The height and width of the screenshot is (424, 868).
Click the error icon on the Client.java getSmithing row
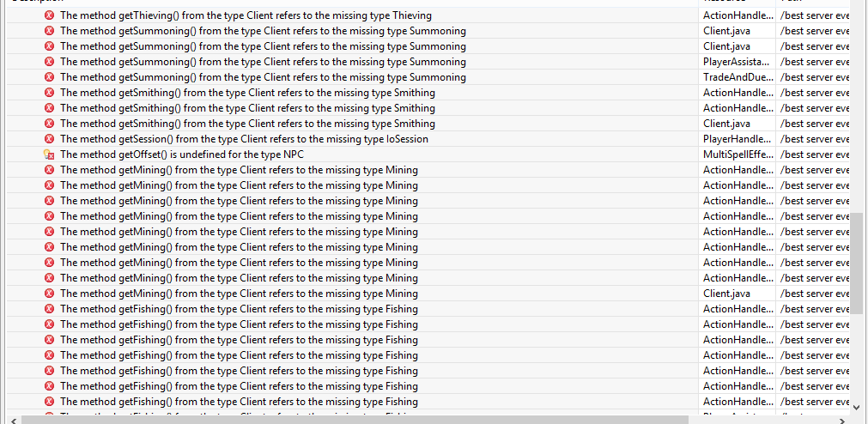[x=49, y=124]
